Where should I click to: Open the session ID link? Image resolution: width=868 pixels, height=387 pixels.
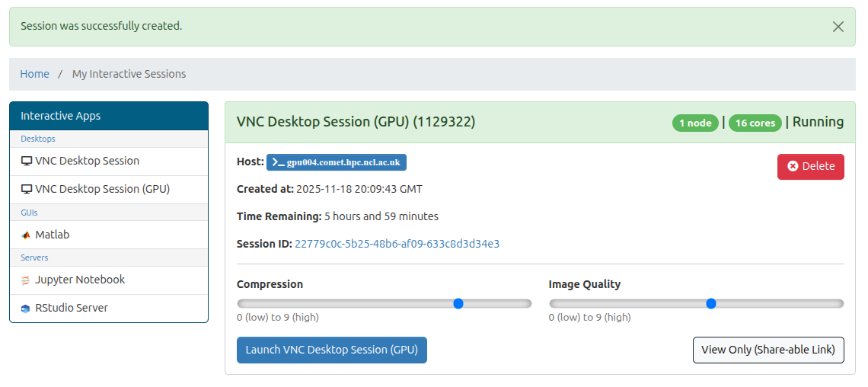pos(397,244)
